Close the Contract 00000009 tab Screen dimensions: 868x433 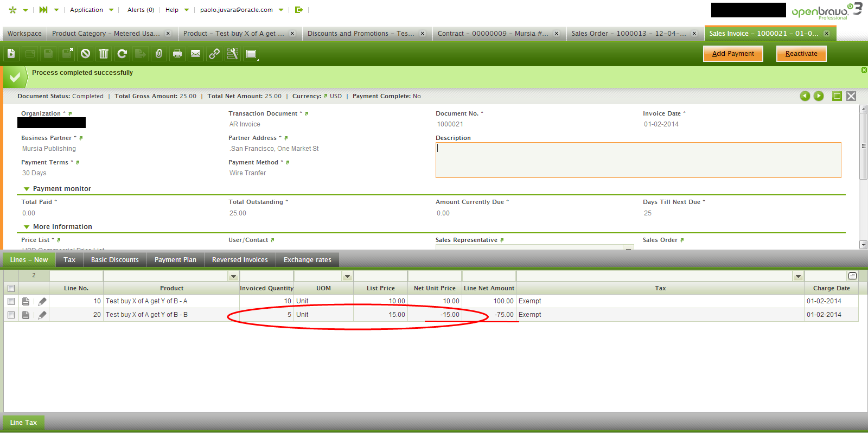557,34
